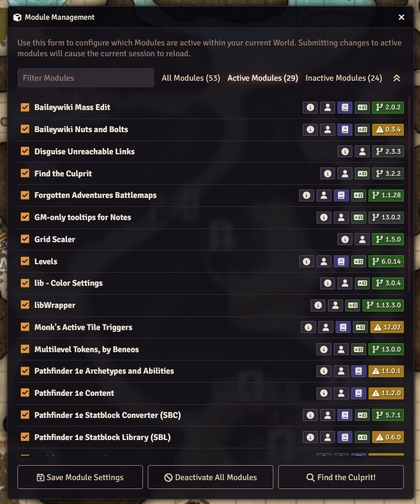The width and height of the screenshot is (420, 504).
Task: Select Active Modules (29) filter
Action: tap(263, 78)
